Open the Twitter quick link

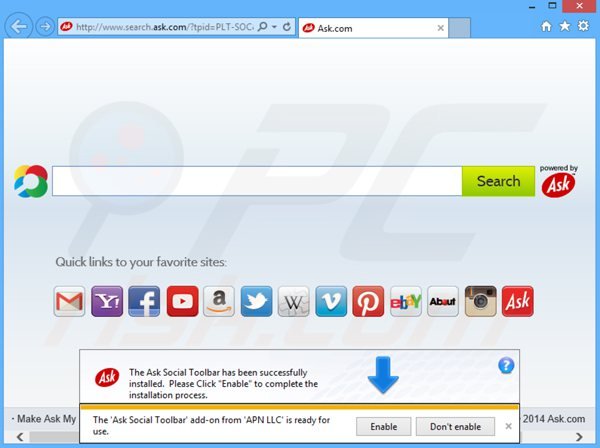[256, 301]
